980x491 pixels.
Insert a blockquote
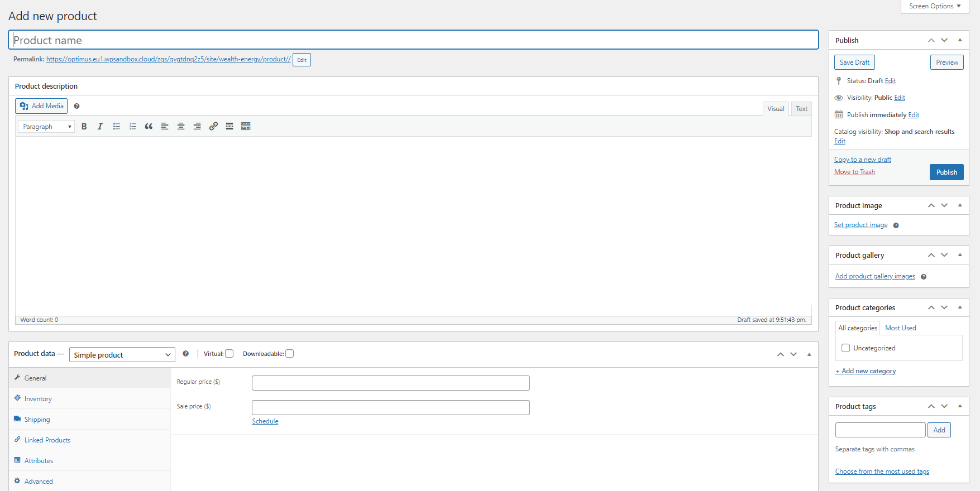point(149,127)
